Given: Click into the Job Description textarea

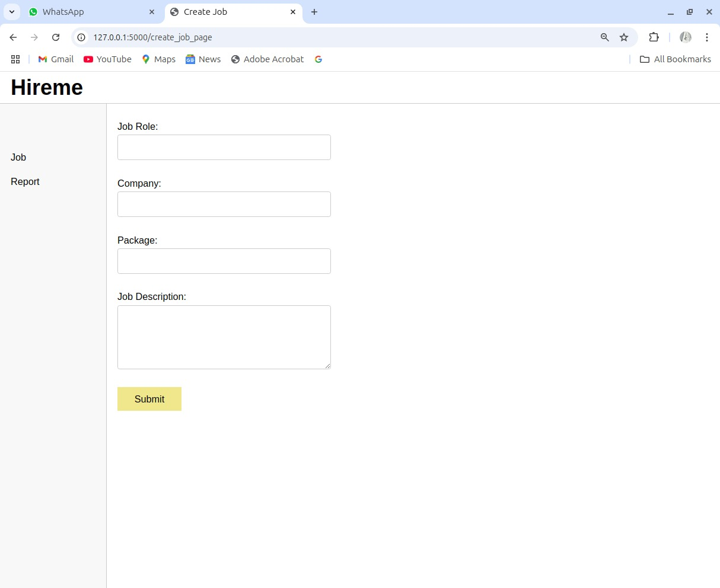Looking at the screenshot, I should click(224, 337).
